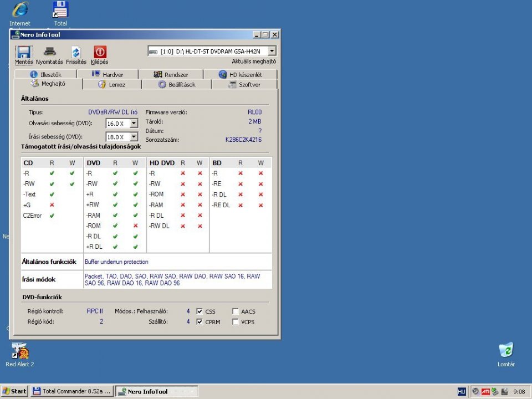This screenshot has height=399, width=532.
Task: Click Nero InfoTool title bar icon
Action: pos(16,34)
